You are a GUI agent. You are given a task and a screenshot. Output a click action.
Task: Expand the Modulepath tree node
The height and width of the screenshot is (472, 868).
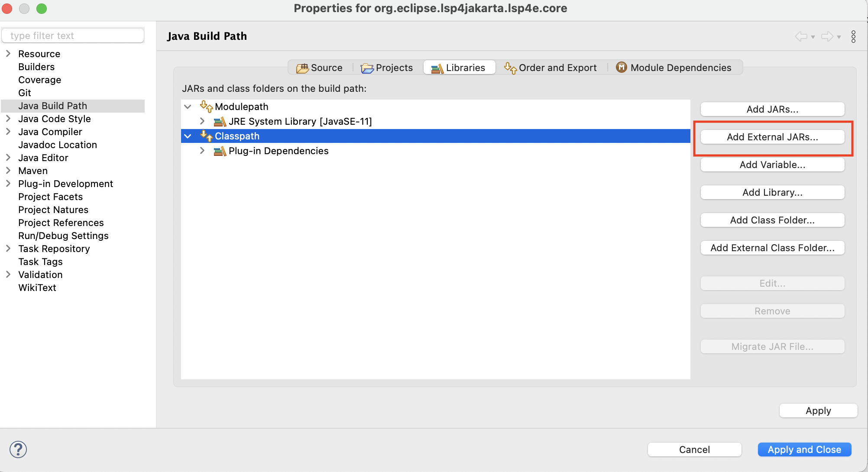[x=189, y=107]
